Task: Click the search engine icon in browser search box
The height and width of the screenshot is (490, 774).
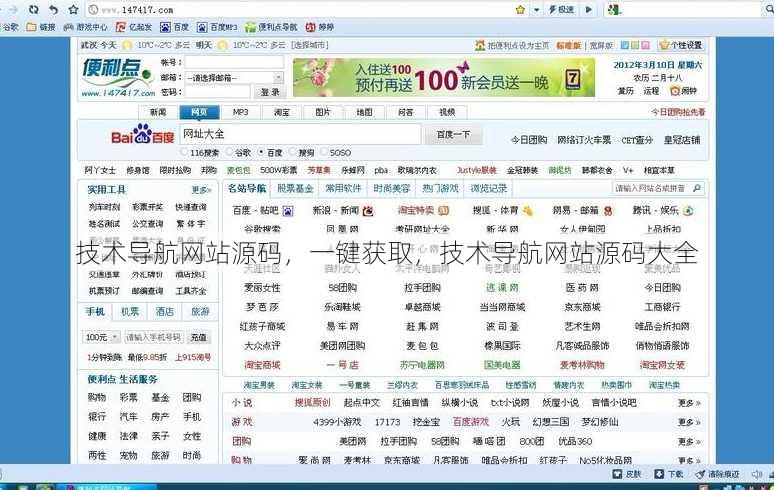Action: 614,9
